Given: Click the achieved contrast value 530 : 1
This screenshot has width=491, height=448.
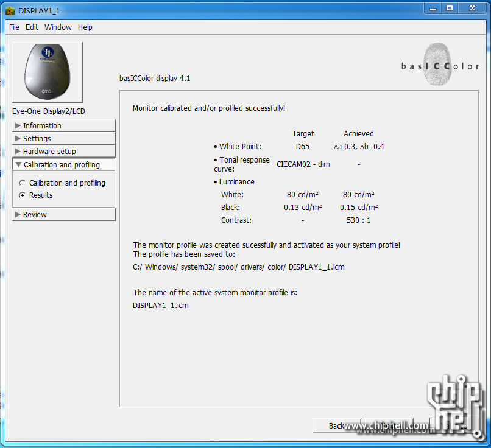Looking at the screenshot, I should tap(359, 220).
